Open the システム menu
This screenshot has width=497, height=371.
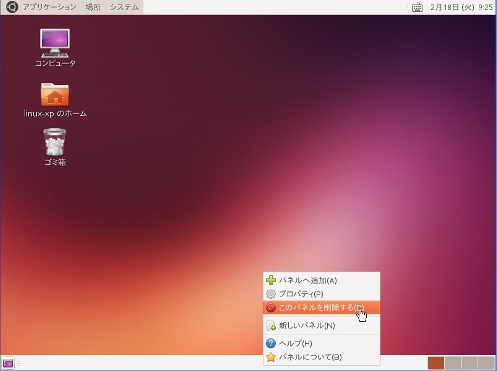[x=124, y=7]
